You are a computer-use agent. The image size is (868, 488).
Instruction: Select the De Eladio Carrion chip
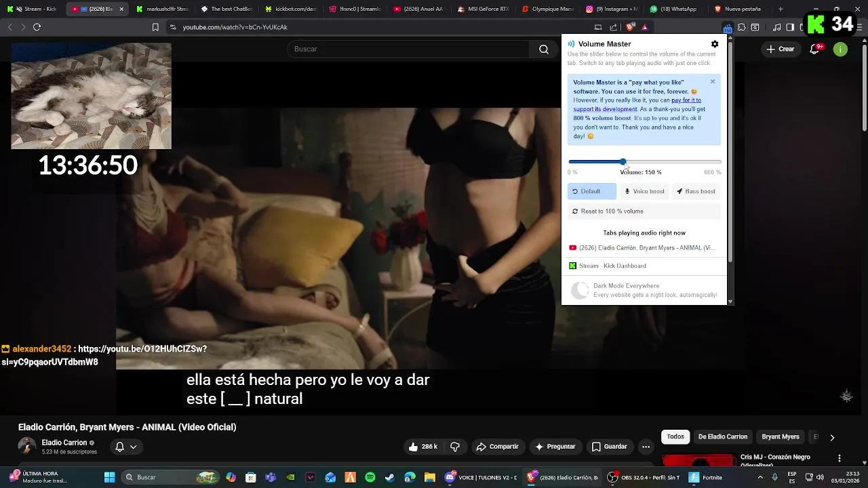[x=723, y=437]
